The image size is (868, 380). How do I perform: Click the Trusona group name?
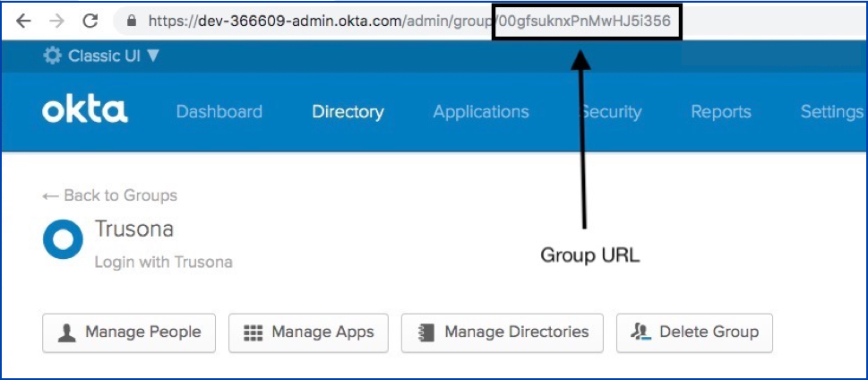pos(134,229)
